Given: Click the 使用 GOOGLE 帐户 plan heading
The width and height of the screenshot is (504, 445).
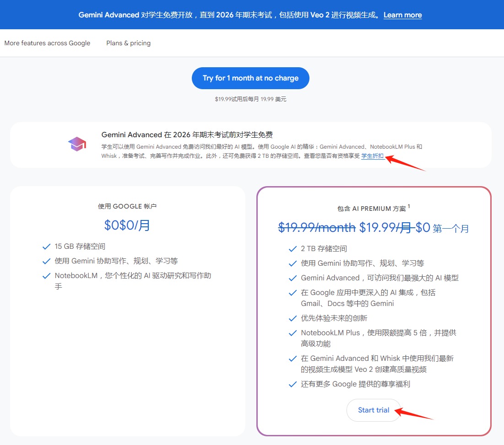Looking at the screenshot, I should click(x=127, y=206).
